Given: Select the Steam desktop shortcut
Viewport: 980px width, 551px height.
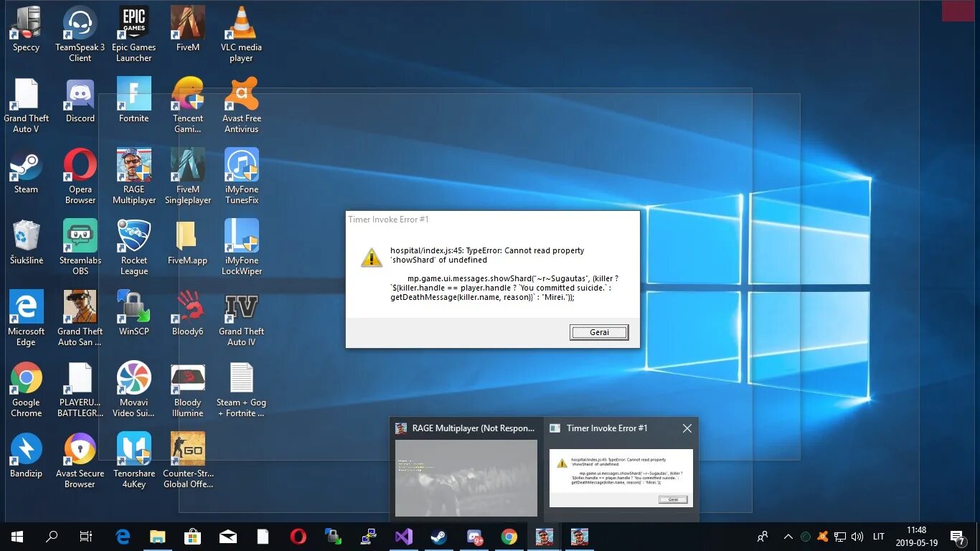Looking at the screenshot, I should 26,171.
